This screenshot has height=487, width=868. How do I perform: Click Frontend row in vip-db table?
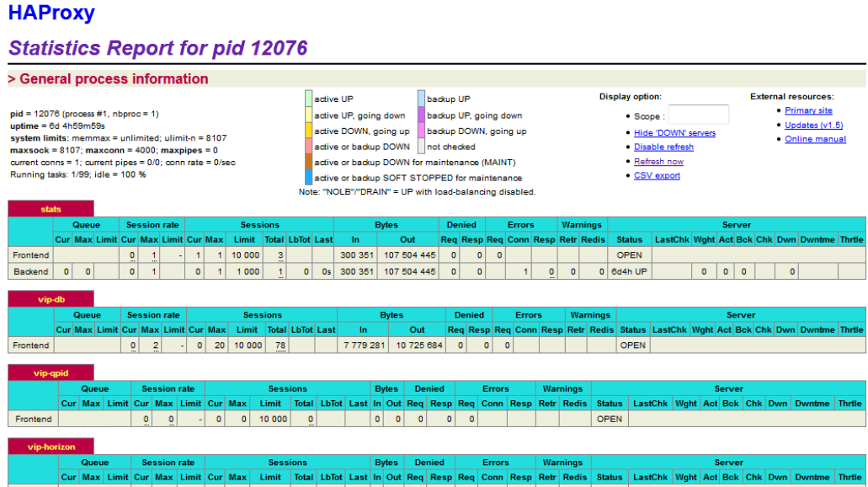[437, 345]
